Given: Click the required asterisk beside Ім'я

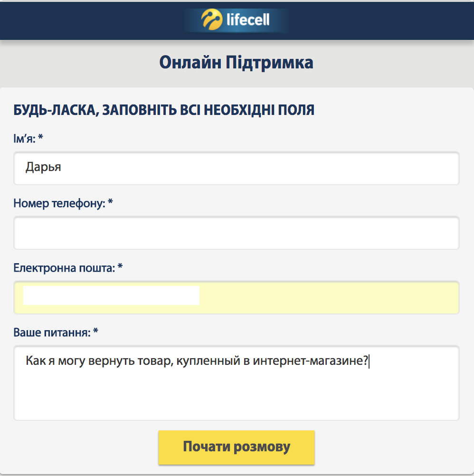Looking at the screenshot, I should pyautogui.click(x=41, y=138).
